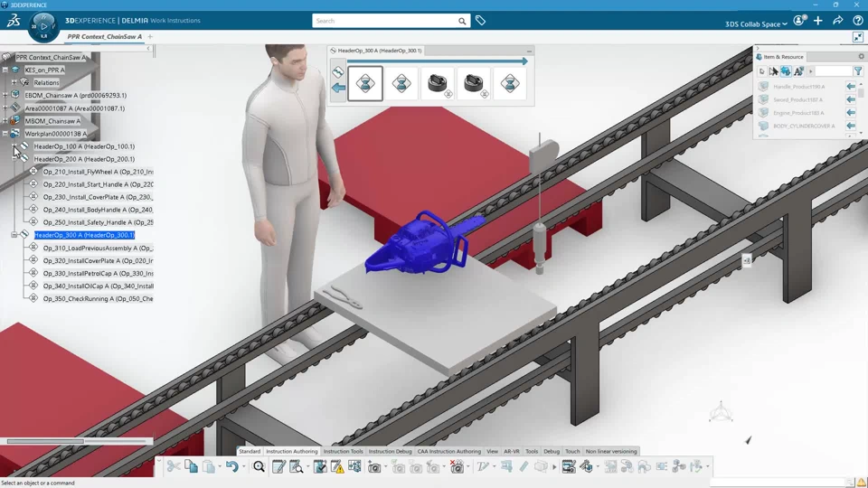The width and height of the screenshot is (868, 488).
Task: Click the notepad with checkmark icon
Action: point(320,466)
